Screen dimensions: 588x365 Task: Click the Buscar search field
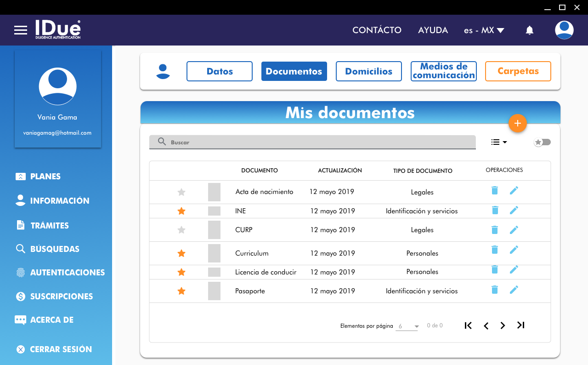312,143
